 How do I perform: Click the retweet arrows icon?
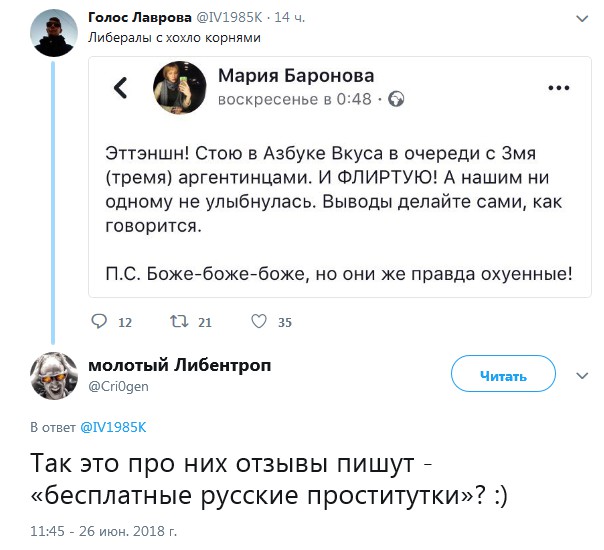pyautogui.click(x=179, y=322)
